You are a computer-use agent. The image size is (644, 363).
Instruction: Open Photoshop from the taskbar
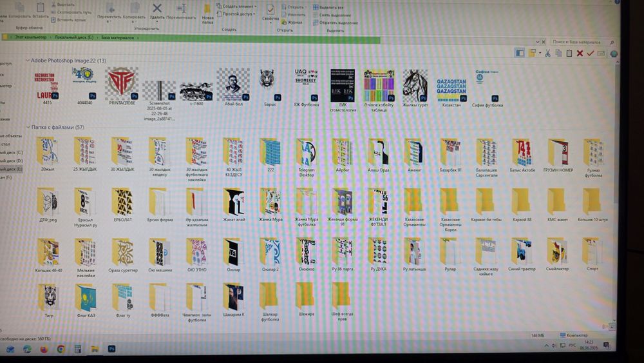(111, 349)
